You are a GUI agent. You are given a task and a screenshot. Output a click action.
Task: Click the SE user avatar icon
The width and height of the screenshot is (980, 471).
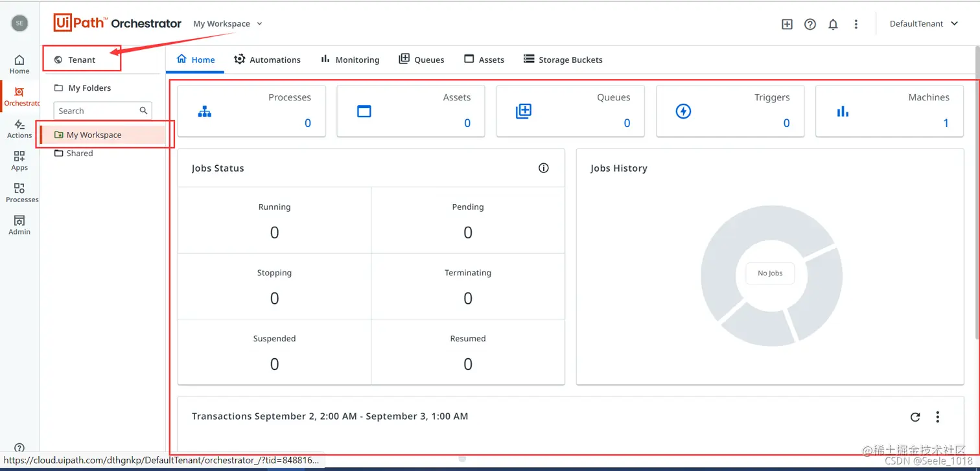click(19, 23)
